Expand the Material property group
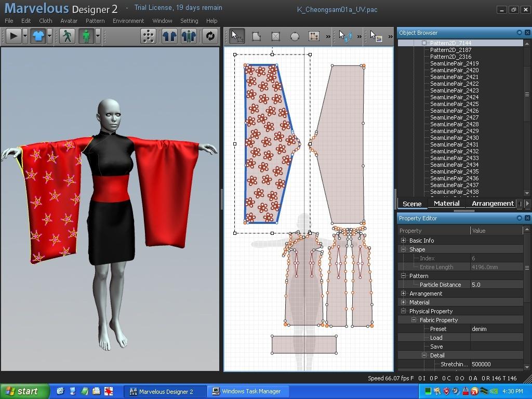The image size is (532, 399). click(404, 302)
